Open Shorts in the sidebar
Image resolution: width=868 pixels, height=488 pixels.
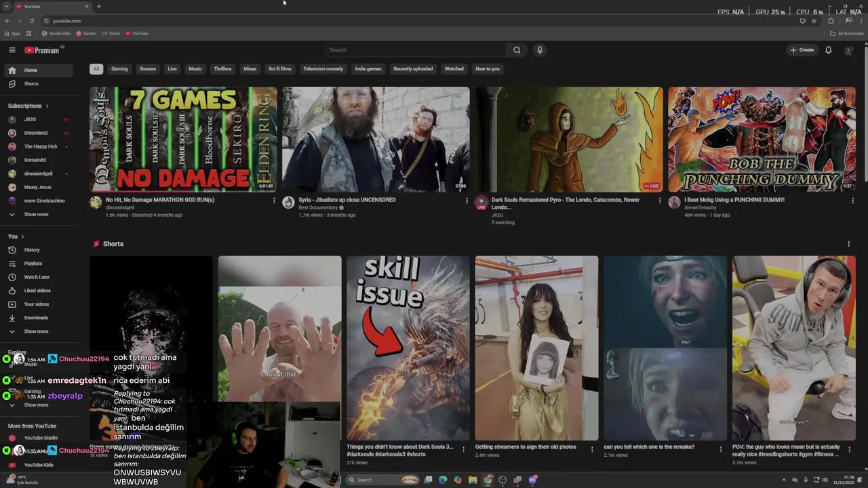pyautogui.click(x=39, y=84)
